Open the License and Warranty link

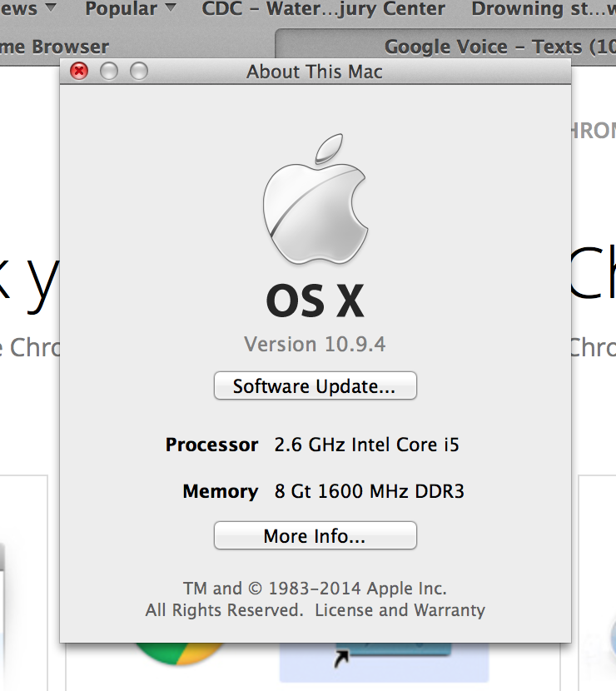(400, 610)
